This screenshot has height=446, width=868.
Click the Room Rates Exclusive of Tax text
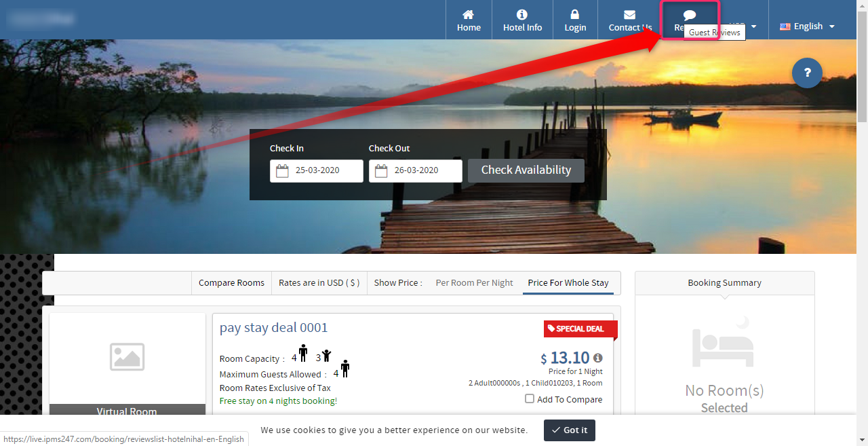275,388
